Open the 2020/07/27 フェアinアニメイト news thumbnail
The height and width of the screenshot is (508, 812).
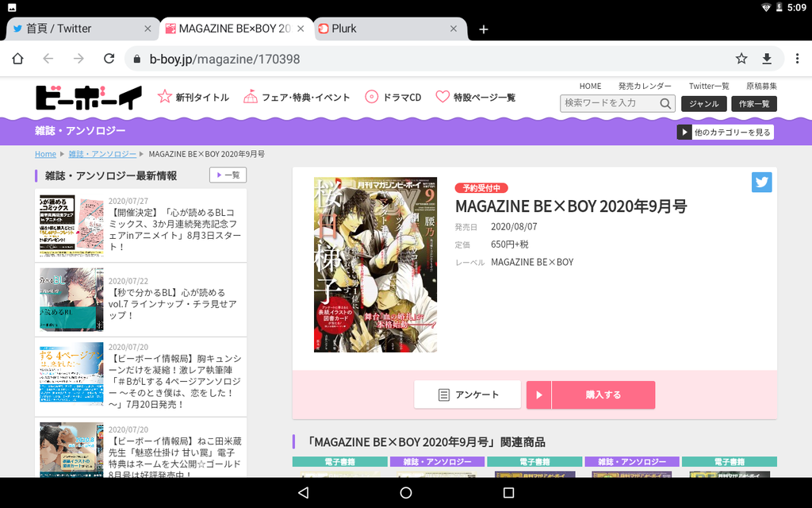point(71,225)
